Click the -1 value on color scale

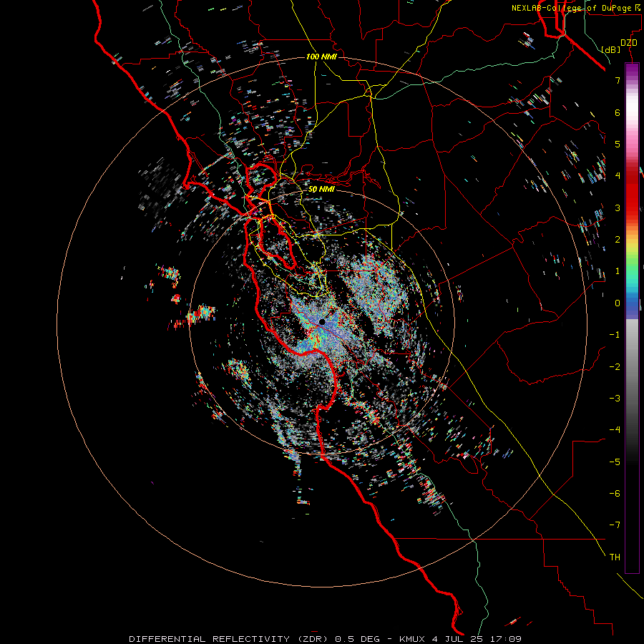pyautogui.click(x=615, y=335)
